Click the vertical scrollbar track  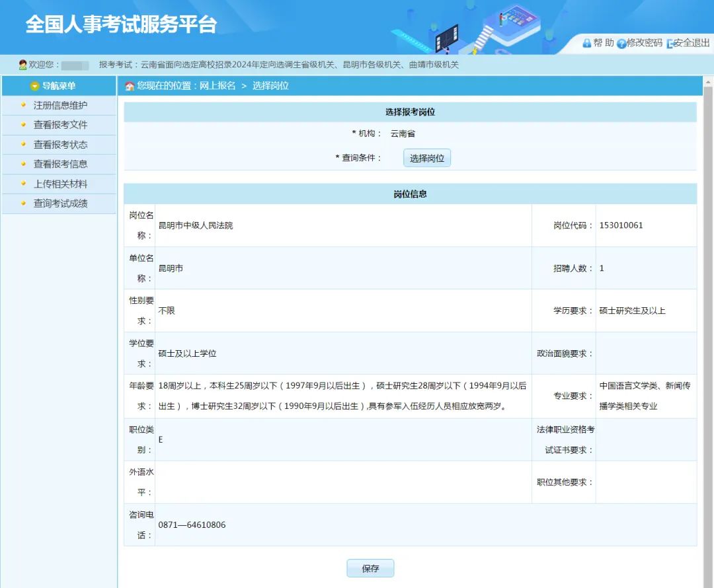[708, 337]
